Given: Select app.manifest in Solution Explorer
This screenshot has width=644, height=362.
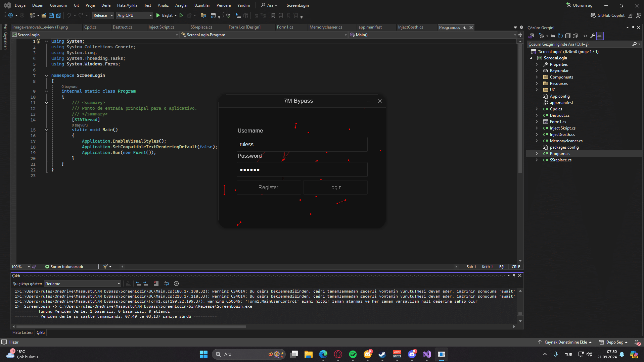Looking at the screenshot, I should click(561, 103).
